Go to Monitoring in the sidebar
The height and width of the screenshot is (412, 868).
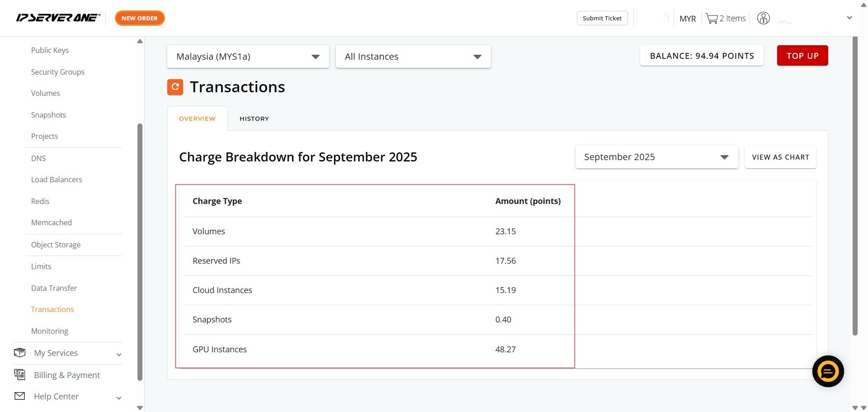[x=50, y=331]
